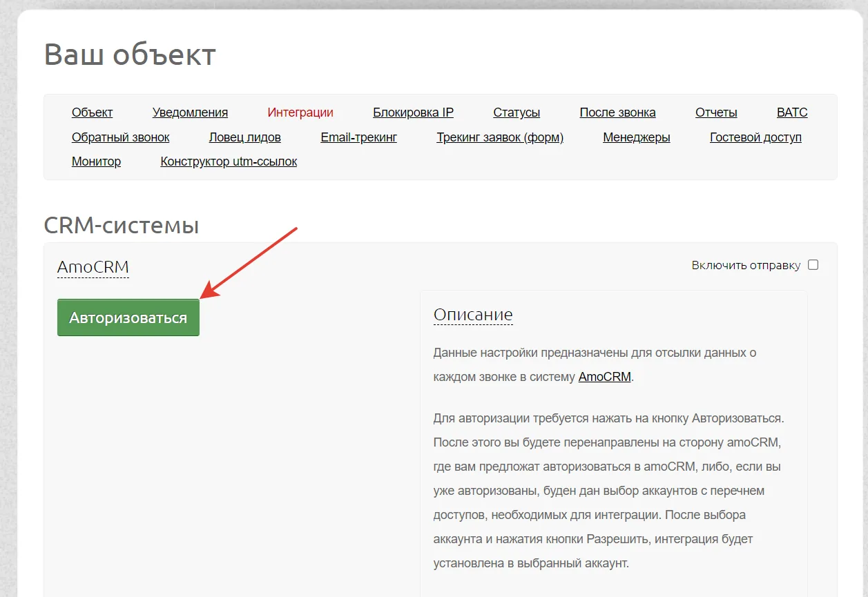This screenshot has width=868, height=597.
Task: Open Блокировка IP settings
Action: click(x=413, y=112)
